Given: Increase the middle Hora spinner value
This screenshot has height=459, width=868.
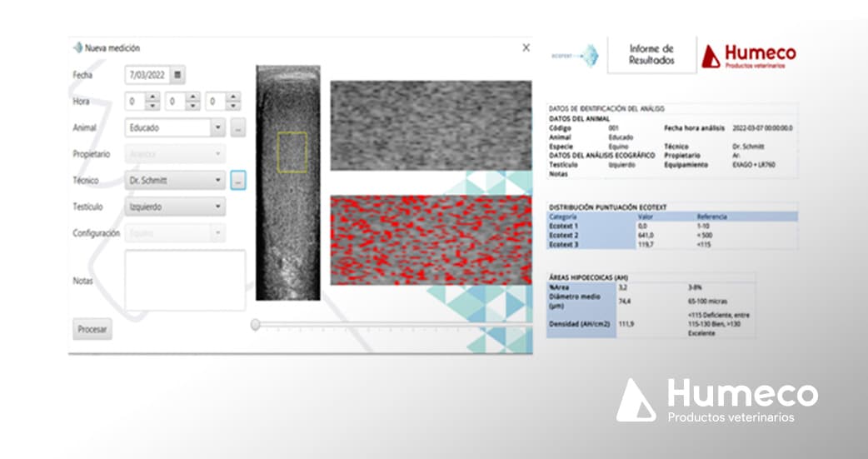Looking at the screenshot, I should [192, 97].
